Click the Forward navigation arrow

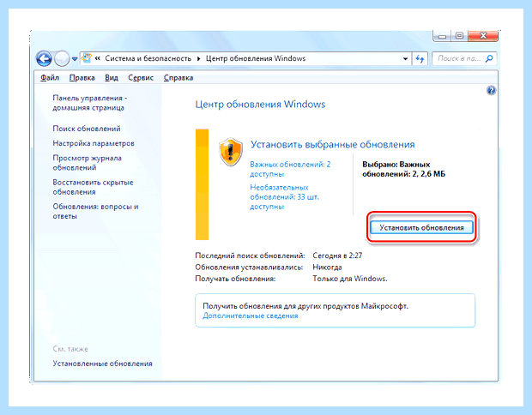[x=62, y=59]
